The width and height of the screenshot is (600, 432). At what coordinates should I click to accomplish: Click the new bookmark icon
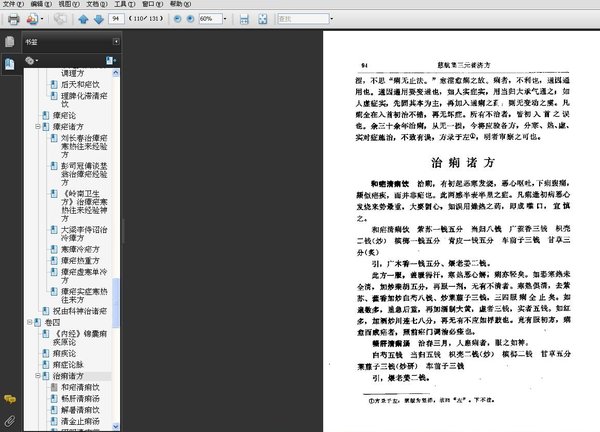point(111,60)
